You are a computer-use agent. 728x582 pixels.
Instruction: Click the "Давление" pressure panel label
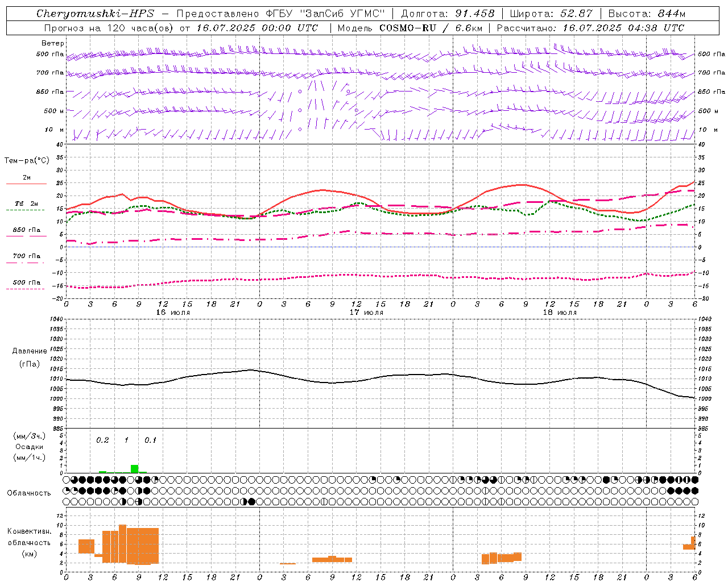click(30, 351)
